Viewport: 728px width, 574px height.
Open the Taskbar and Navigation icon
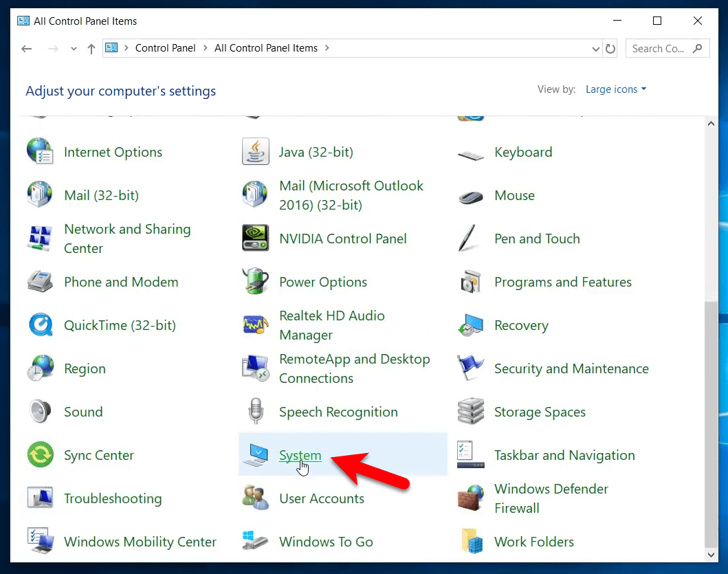click(x=470, y=454)
